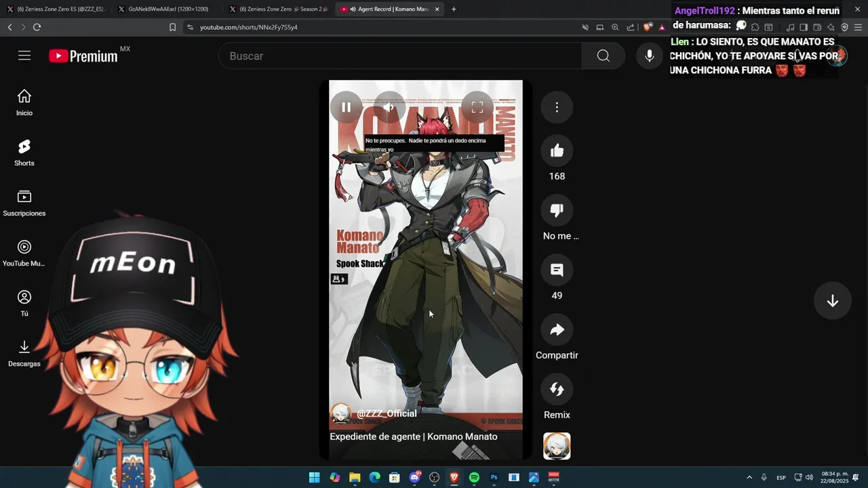The width and height of the screenshot is (868, 488).
Task: Click the muted-autoplay icon in address bar
Action: [x=585, y=27]
